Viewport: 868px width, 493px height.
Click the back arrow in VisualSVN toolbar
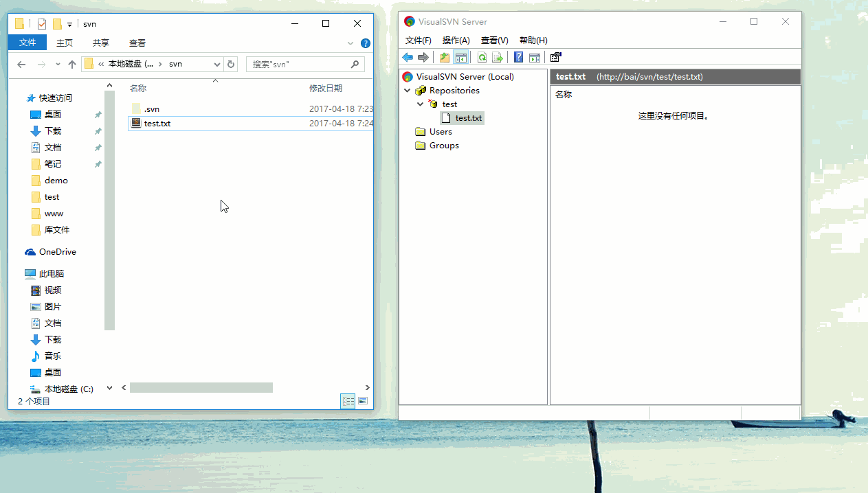408,58
